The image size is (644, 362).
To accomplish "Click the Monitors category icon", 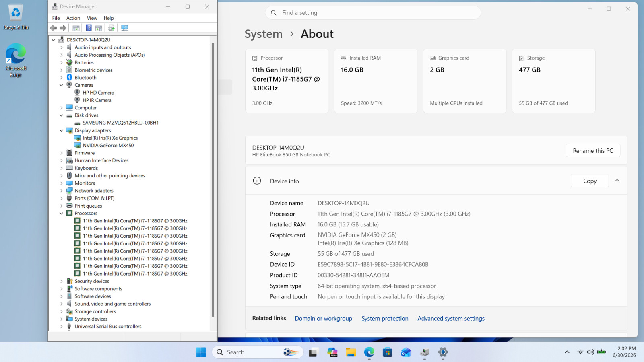I will (69, 183).
